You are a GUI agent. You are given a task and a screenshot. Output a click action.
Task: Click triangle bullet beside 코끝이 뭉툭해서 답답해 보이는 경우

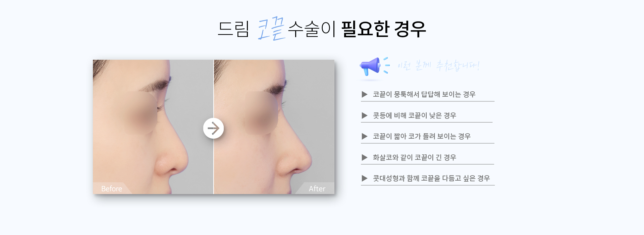(x=365, y=94)
